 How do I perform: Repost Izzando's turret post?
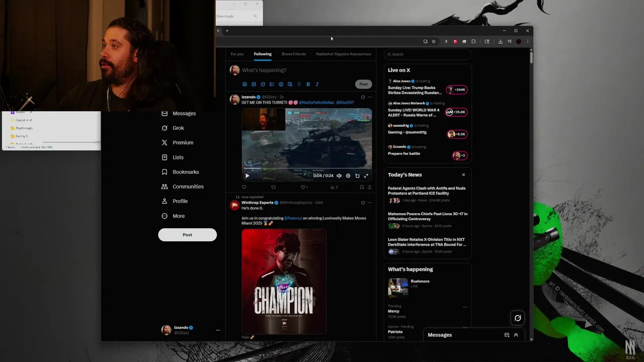pyautogui.click(x=273, y=187)
